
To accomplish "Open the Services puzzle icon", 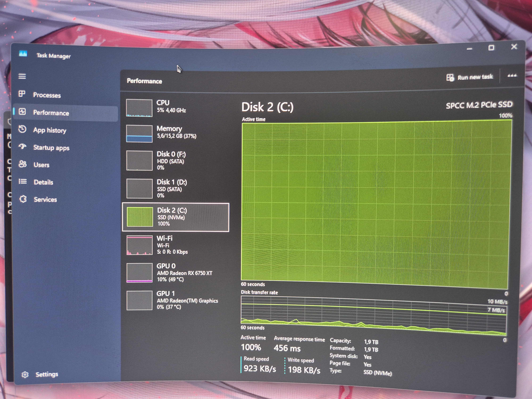I will point(23,199).
